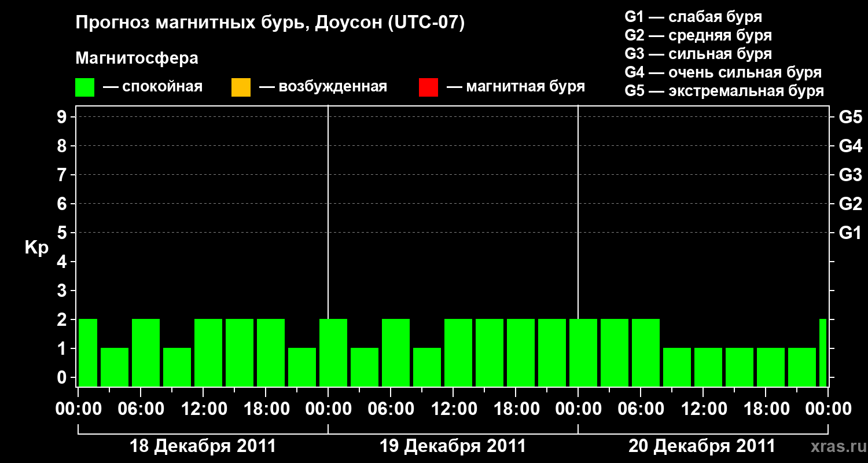Image resolution: width=868 pixels, height=463 pixels.
Task: Click 'G5 — экстремальная буря' legend line
Action: (x=724, y=91)
